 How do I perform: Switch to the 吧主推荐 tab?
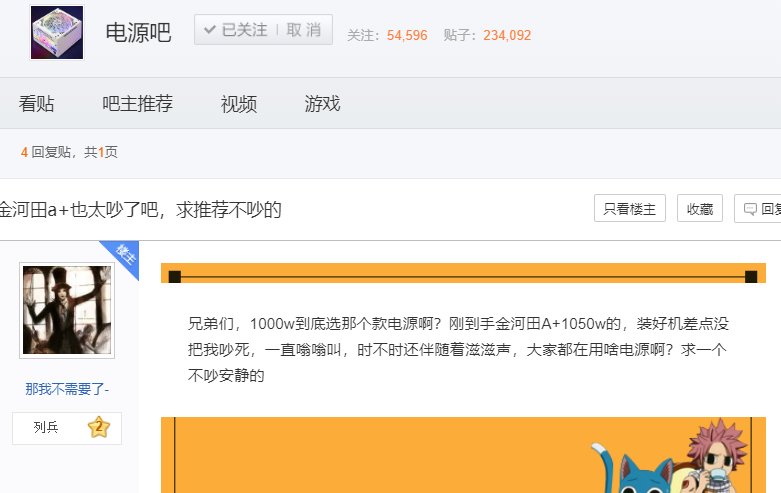[x=137, y=104]
